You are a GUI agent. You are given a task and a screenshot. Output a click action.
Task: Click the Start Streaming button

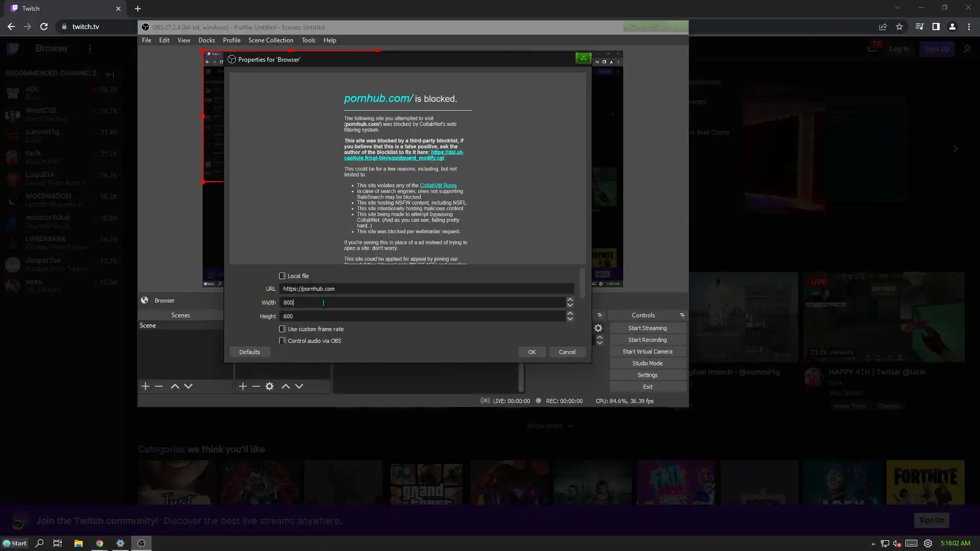click(x=647, y=328)
